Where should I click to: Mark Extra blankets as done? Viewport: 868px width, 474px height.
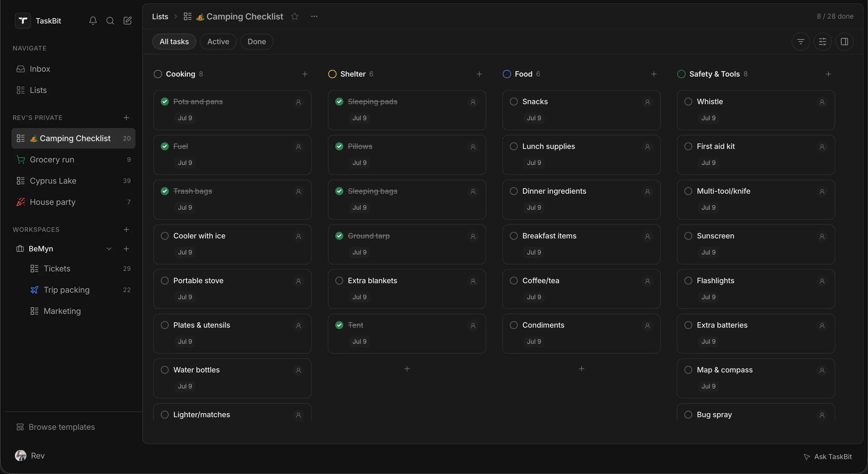click(339, 281)
